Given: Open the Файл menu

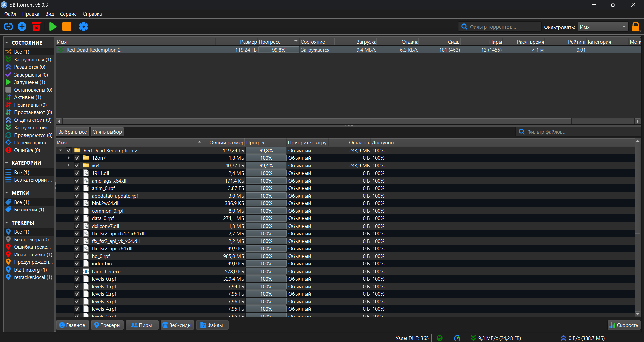Looking at the screenshot, I should (10, 14).
